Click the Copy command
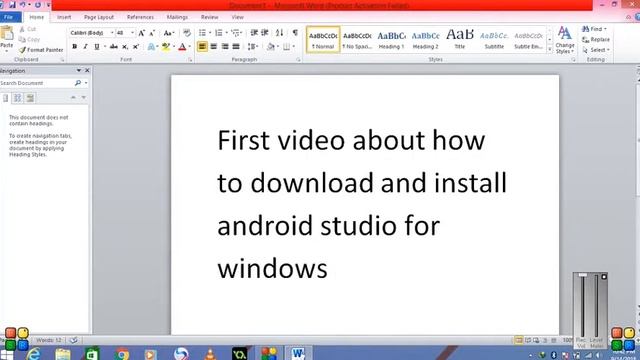Screen dimensions: 640x360 [29, 40]
